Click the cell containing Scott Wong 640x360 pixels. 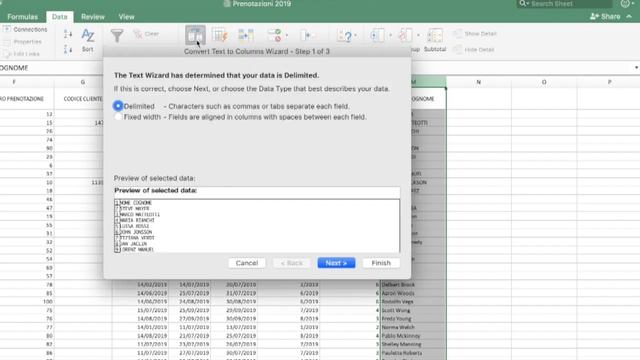413,310
